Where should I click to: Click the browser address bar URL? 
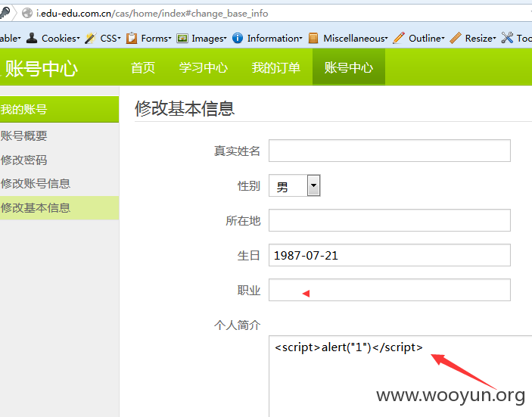[x=152, y=13]
